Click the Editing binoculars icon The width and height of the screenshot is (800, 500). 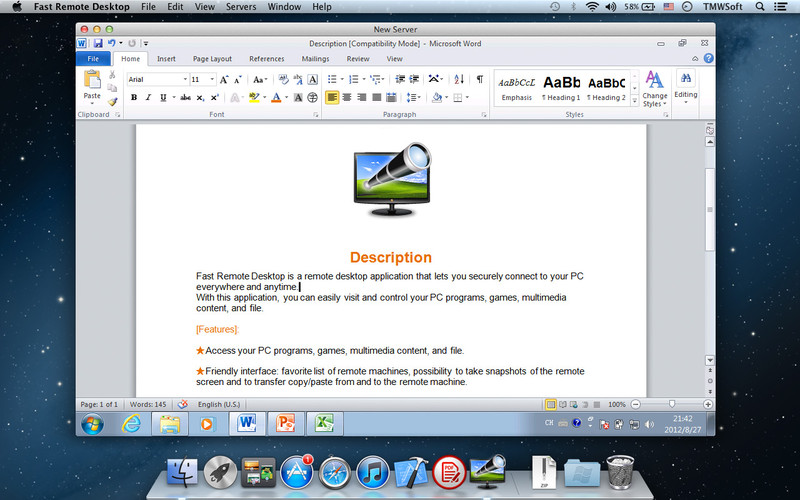686,78
